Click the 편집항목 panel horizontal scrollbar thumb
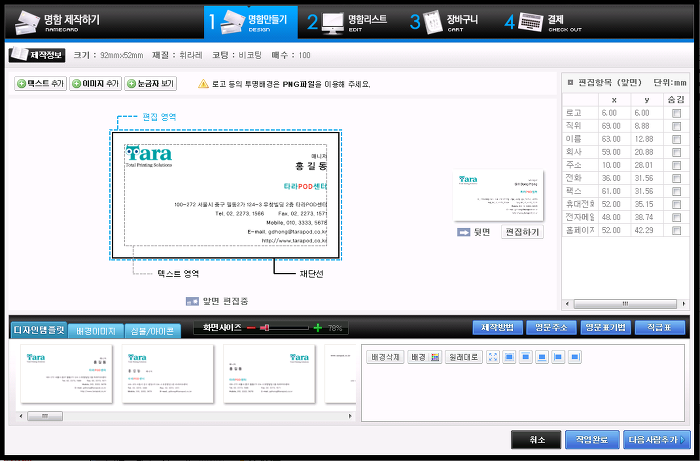The height and width of the screenshot is (461, 700). pyautogui.click(x=625, y=304)
